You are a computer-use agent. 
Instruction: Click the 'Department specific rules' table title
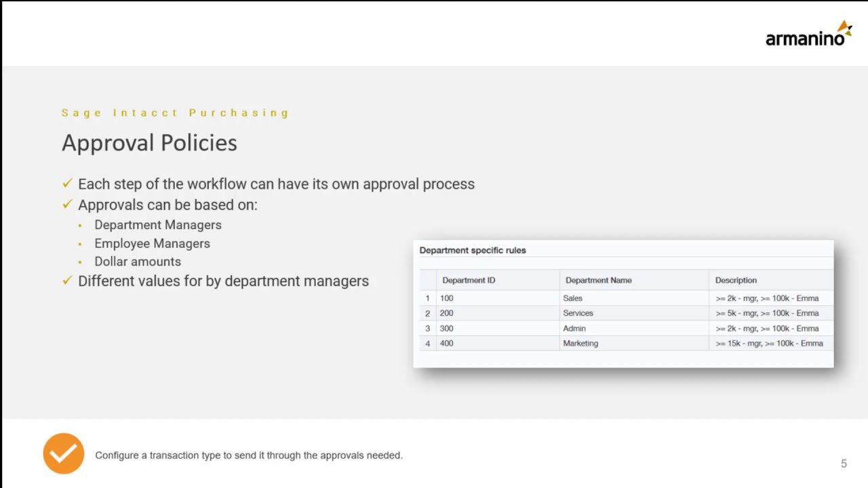pyautogui.click(x=473, y=250)
